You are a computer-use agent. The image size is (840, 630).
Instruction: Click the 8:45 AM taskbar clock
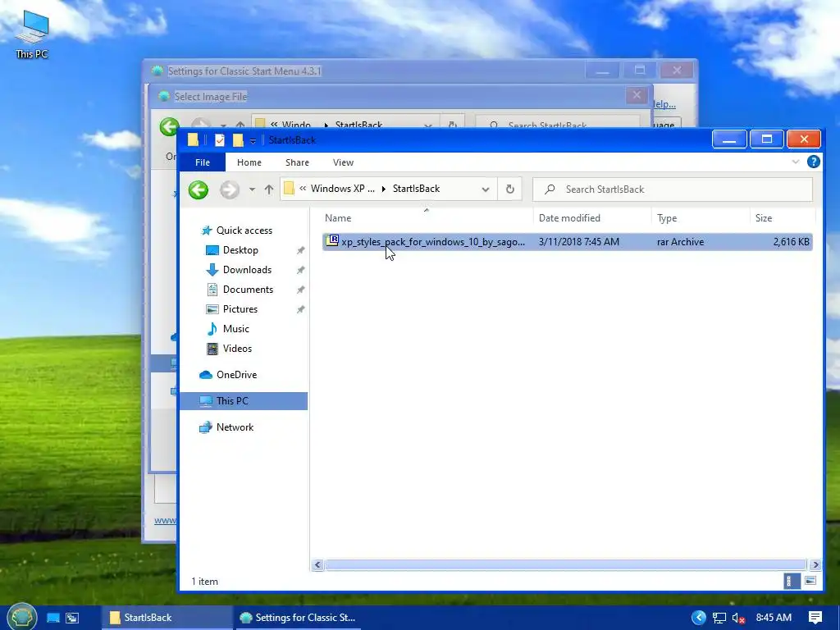(774, 618)
